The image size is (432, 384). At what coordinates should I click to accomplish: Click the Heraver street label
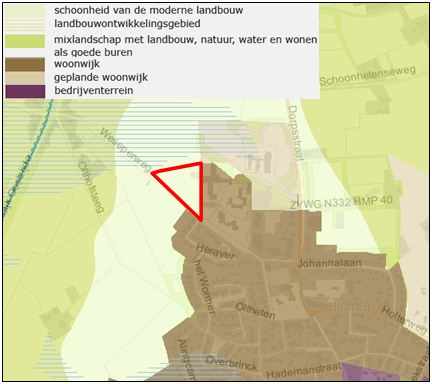pos(216,252)
